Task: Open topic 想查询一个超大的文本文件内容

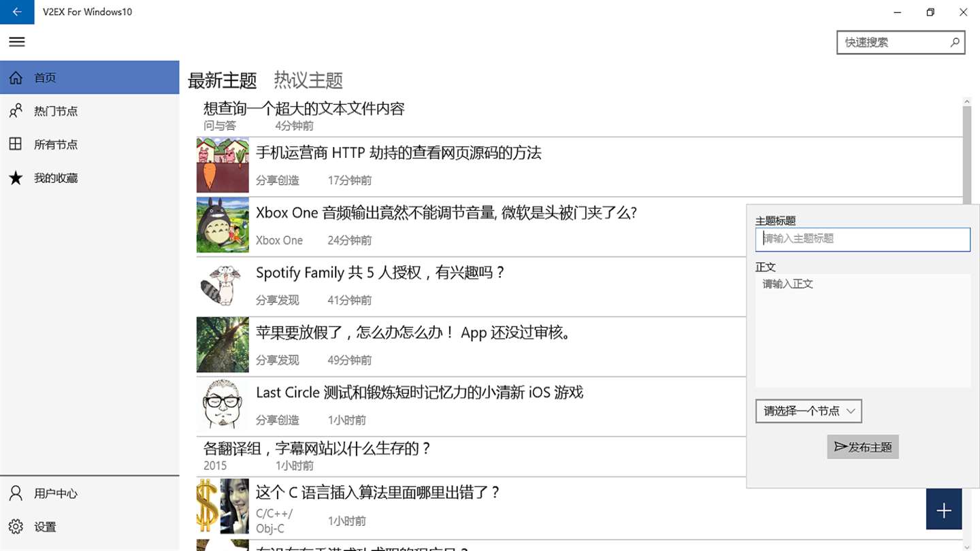Action: 304,108
